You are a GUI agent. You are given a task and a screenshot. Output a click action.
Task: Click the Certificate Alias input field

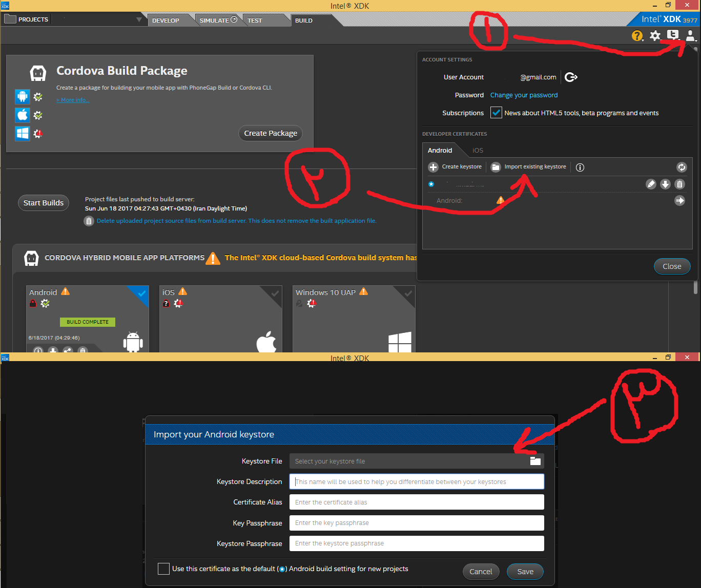[x=417, y=502]
